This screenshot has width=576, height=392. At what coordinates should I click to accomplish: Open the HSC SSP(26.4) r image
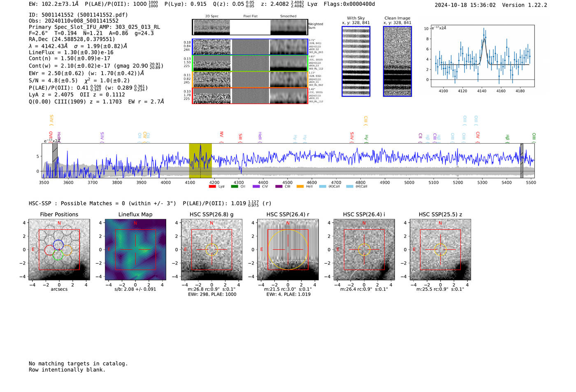[x=288, y=250]
